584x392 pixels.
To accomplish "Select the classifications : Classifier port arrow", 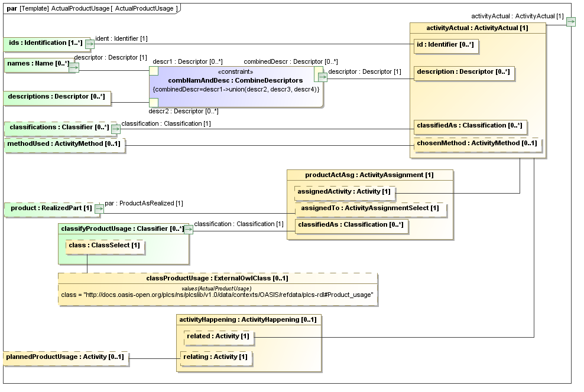I will pos(115,128).
